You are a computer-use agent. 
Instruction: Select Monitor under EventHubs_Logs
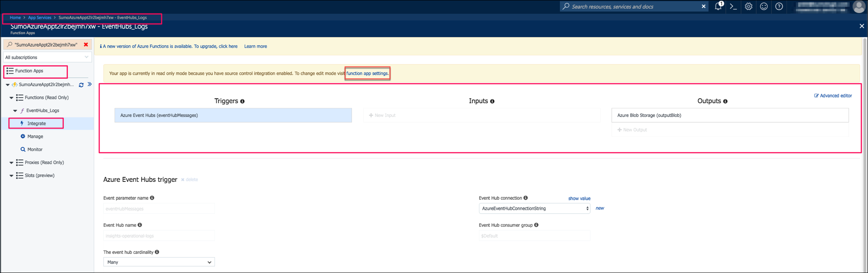[35, 149]
